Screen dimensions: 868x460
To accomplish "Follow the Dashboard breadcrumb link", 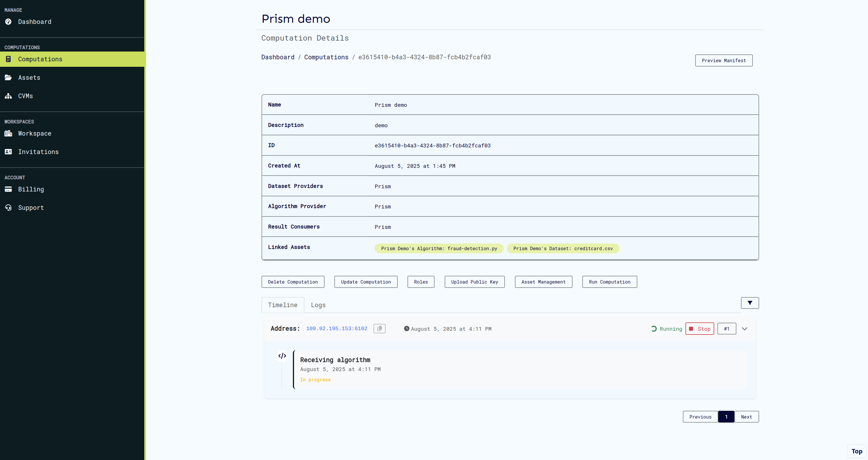I will tap(278, 57).
